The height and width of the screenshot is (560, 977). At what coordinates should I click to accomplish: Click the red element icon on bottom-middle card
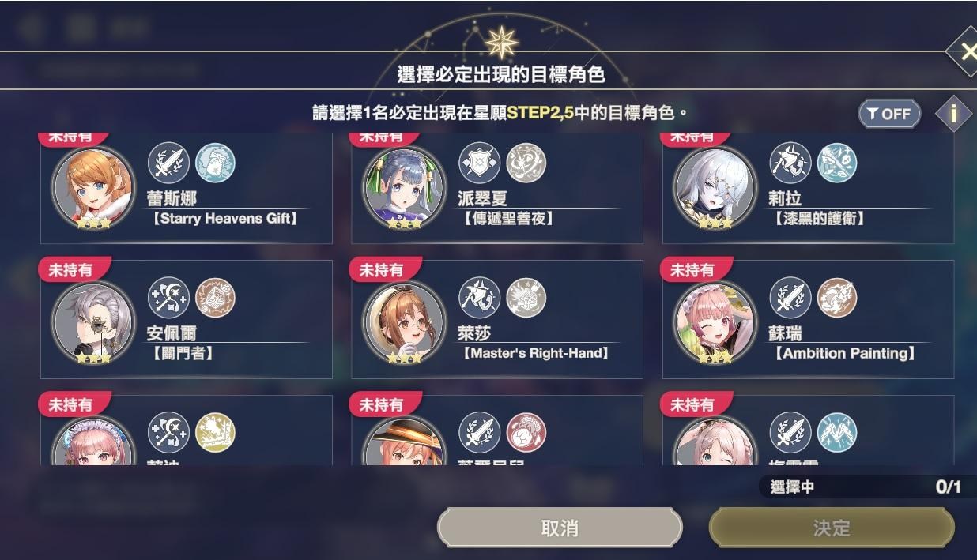526,432
